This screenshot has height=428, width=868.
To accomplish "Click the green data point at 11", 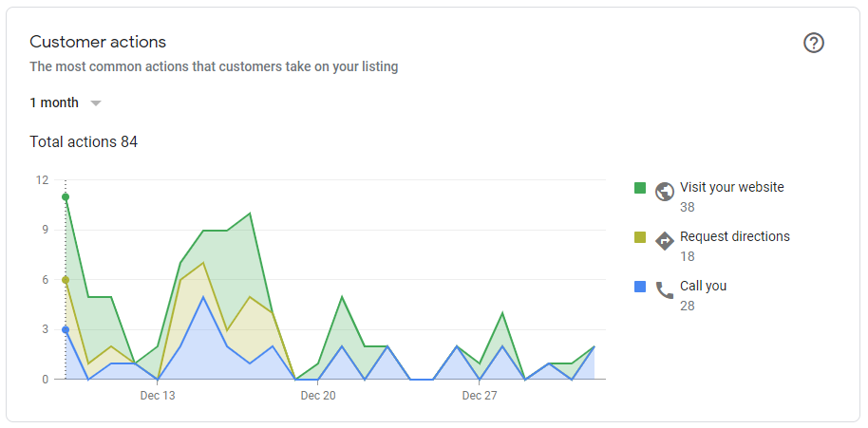I will pos(66,196).
